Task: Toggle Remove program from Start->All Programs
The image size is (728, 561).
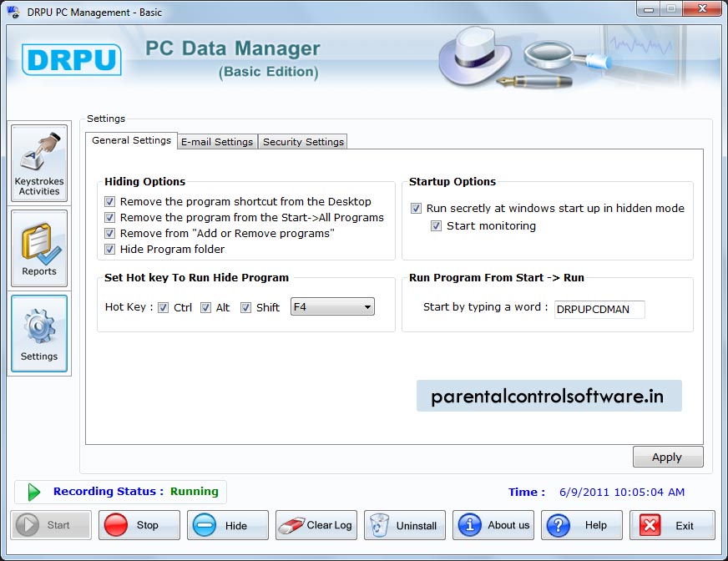Action: coord(109,217)
